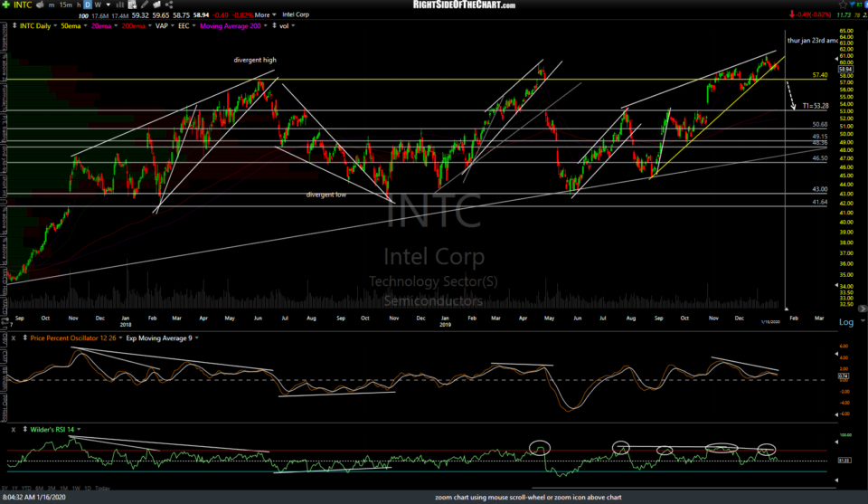
Task: Click the favorite star icon at top right
Action: tap(843, 5)
